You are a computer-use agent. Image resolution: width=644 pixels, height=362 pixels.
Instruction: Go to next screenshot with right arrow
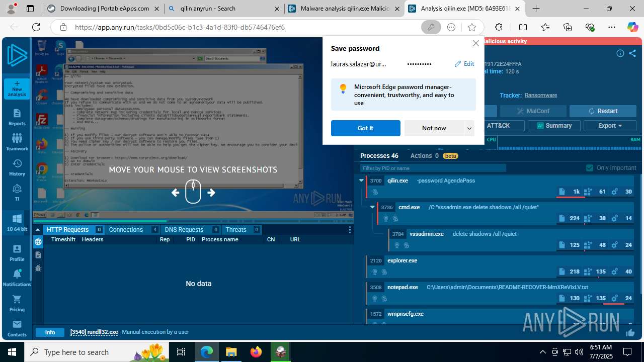point(211,193)
